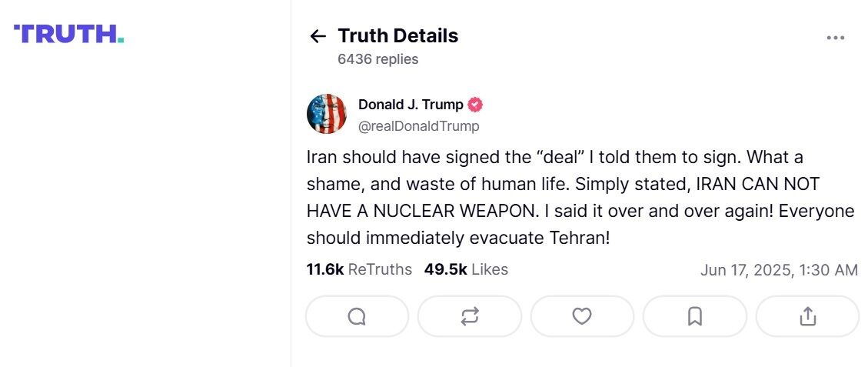The image size is (868, 367).
Task: Show the 49.5k Likes list
Action: tap(466, 270)
